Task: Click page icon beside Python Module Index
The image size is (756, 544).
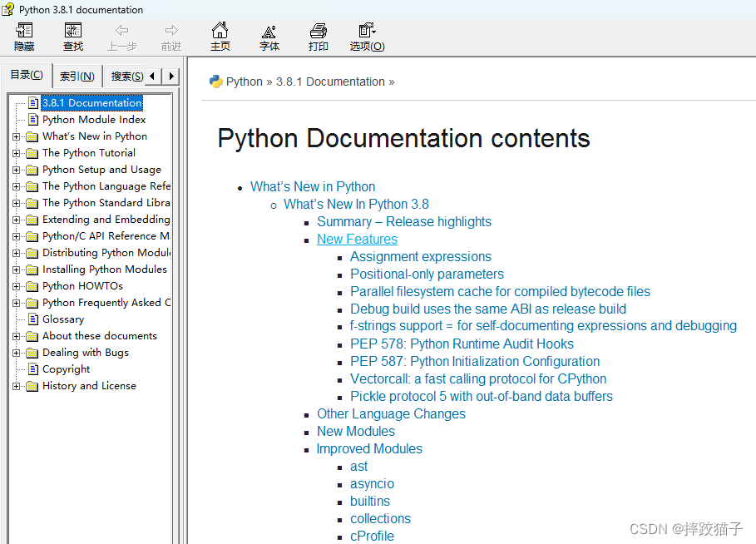Action: click(33, 119)
